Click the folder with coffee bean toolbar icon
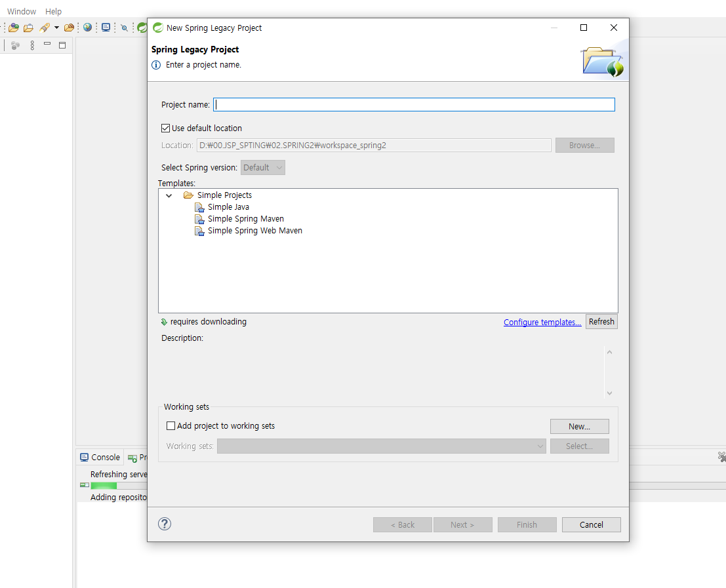 pyautogui.click(x=69, y=28)
